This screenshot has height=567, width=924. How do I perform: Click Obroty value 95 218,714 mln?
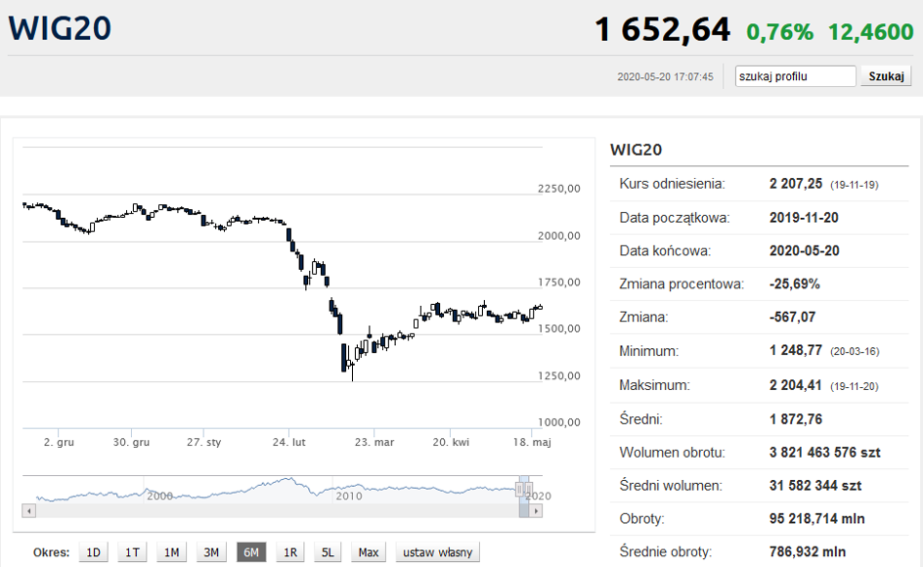coord(816,519)
